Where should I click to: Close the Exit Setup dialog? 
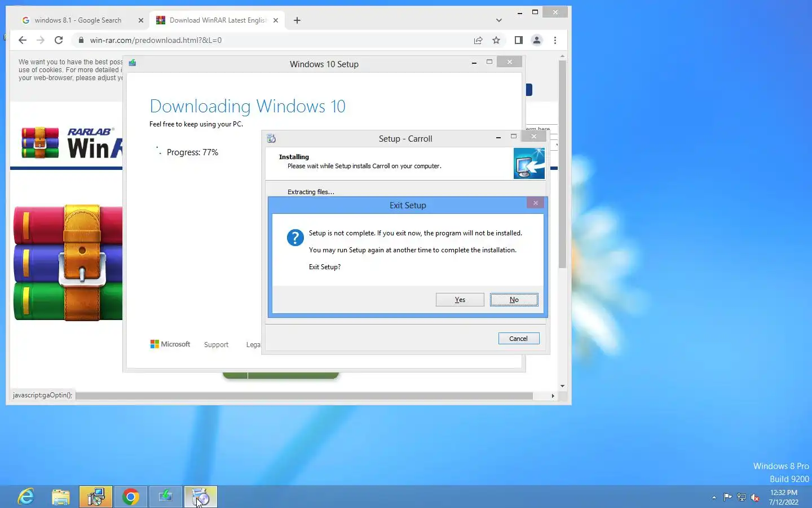click(x=535, y=203)
